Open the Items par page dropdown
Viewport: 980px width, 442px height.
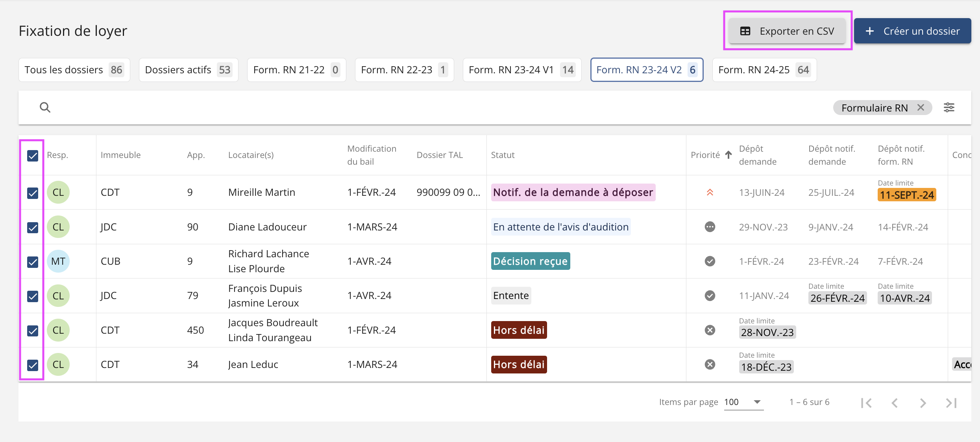(743, 402)
